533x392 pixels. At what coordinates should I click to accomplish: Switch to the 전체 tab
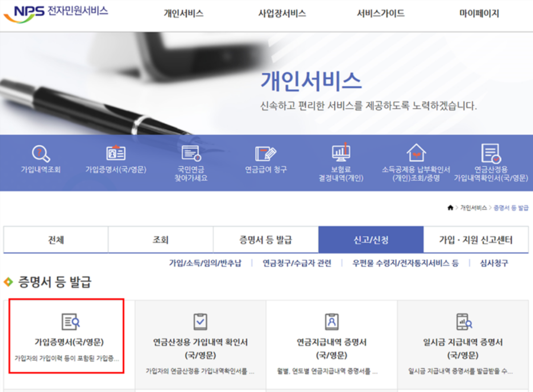coord(56,240)
